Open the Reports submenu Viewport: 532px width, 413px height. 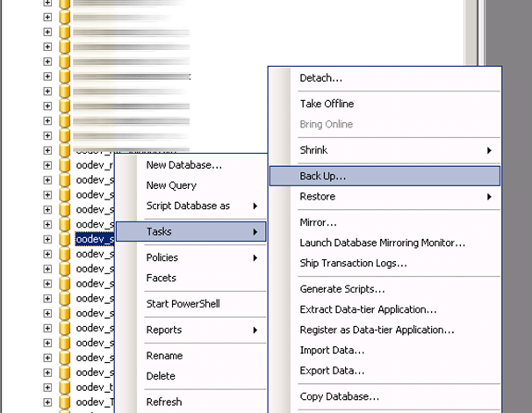coord(191,330)
